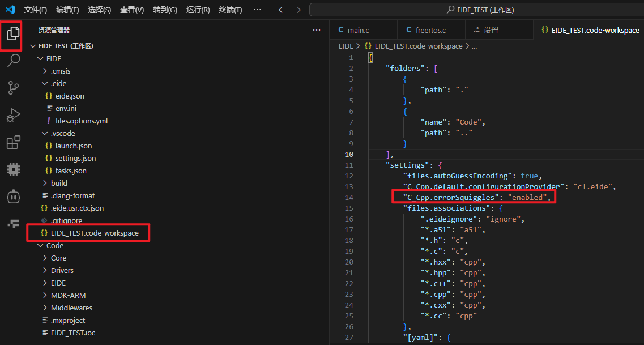Click the "enabled" value on line 14

point(528,198)
